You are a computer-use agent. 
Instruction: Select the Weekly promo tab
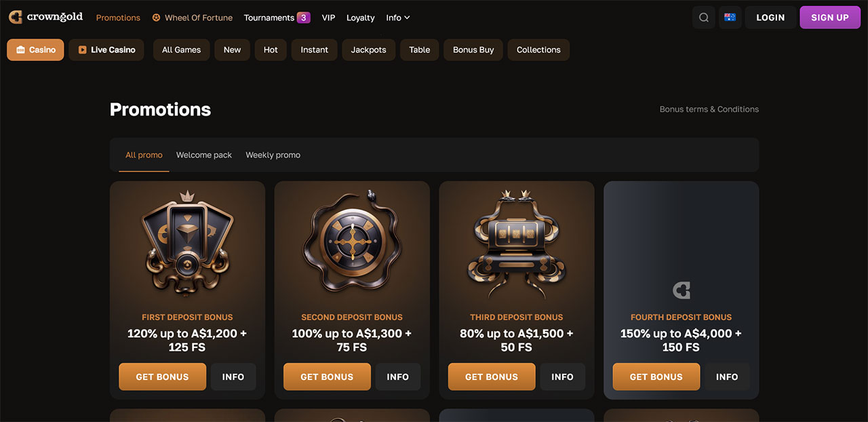[x=273, y=155]
